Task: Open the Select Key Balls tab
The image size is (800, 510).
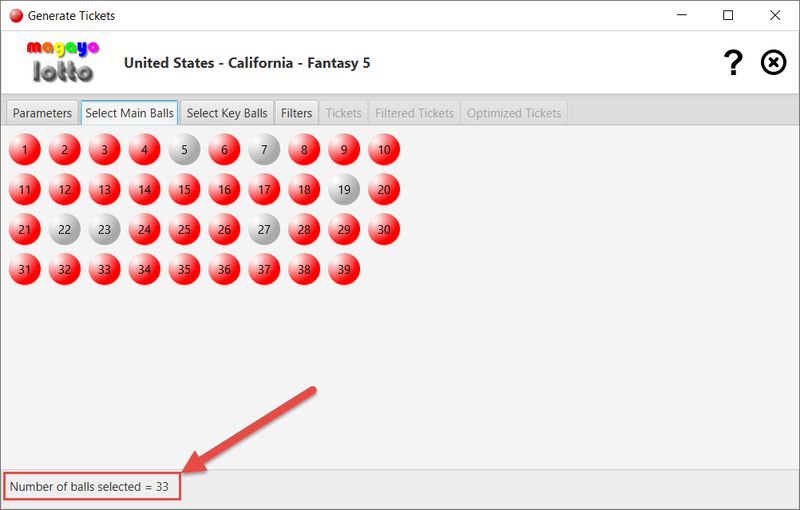Action: pyautogui.click(x=227, y=113)
